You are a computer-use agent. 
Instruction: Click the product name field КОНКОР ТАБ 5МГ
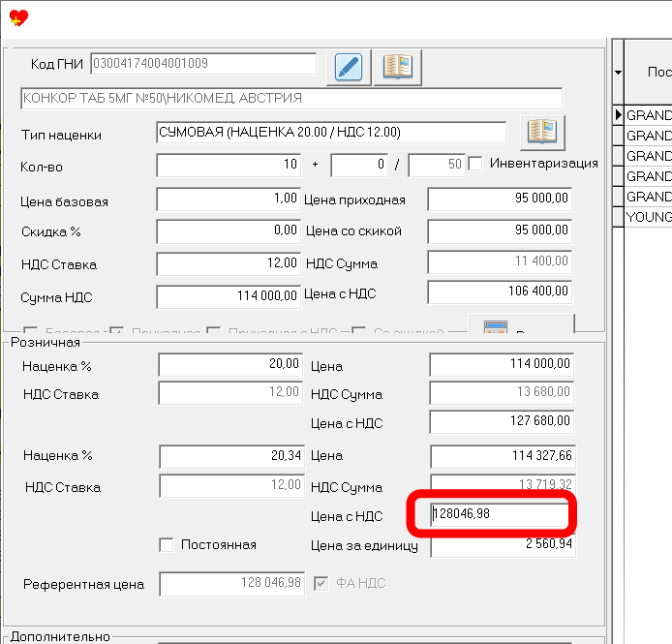pyautogui.click(x=291, y=99)
